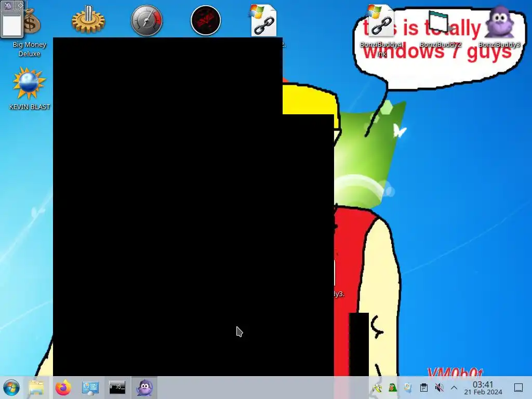Open the clock showing 03:41
Viewport: 532px width, 399px height.
pos(483,388)
